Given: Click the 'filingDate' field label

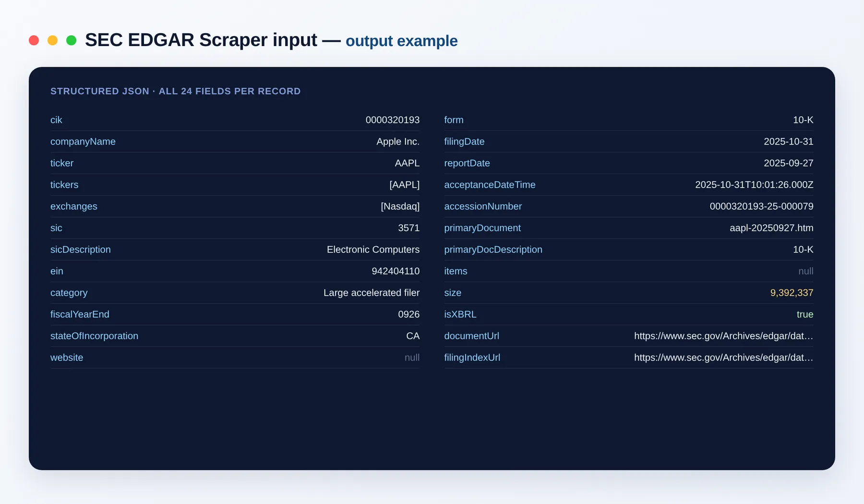Looking at the screenshot, I should [x=464, y=142].
